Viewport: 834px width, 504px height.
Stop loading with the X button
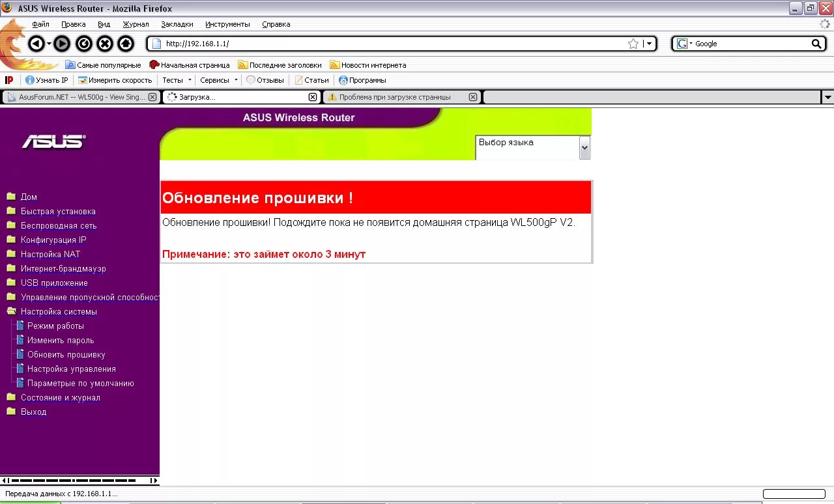tap(105, 44)
